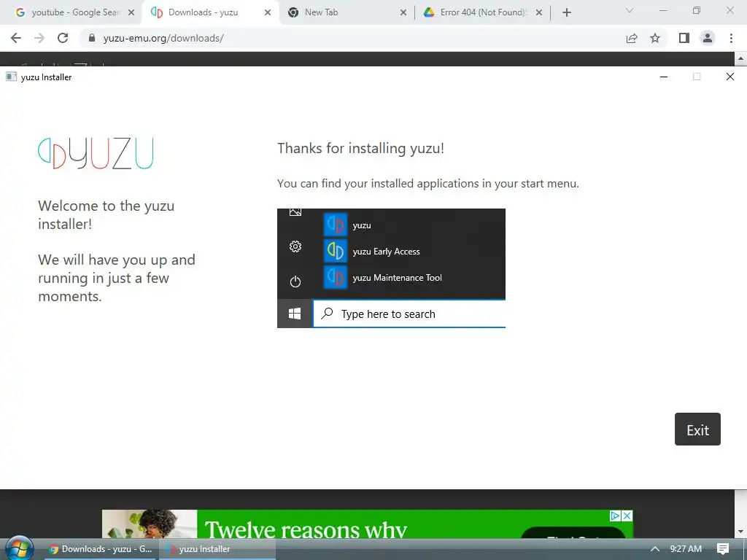Image resolution: width=747 pixels, height=560 pixels.
Task: Minimize the yuzu Installer window
Action: click(664, 77)
